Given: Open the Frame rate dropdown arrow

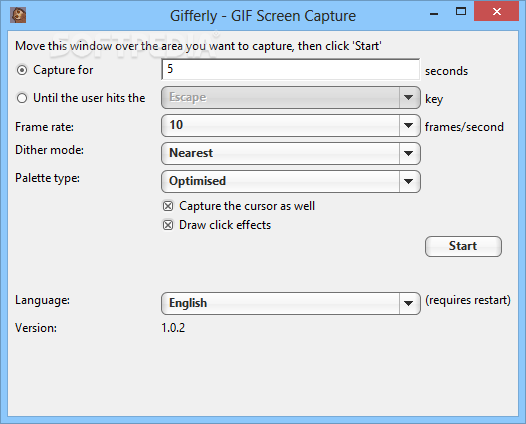Looking at the screenshot, I should click(x=408, y=125).
